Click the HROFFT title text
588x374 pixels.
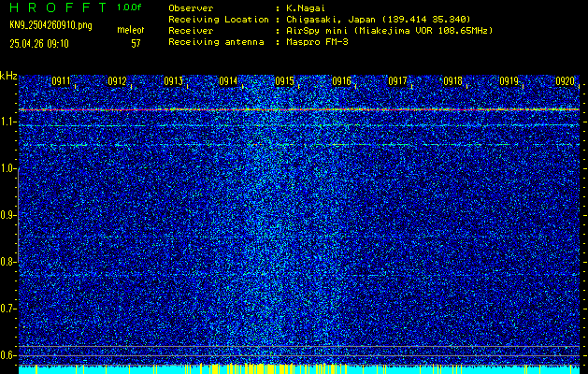[58, 7]
